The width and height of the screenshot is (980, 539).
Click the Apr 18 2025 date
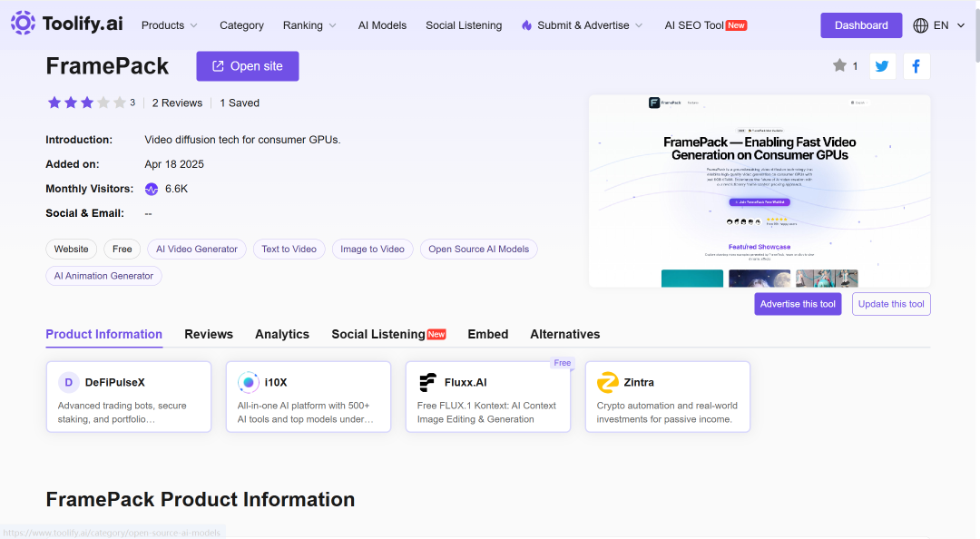174,164
